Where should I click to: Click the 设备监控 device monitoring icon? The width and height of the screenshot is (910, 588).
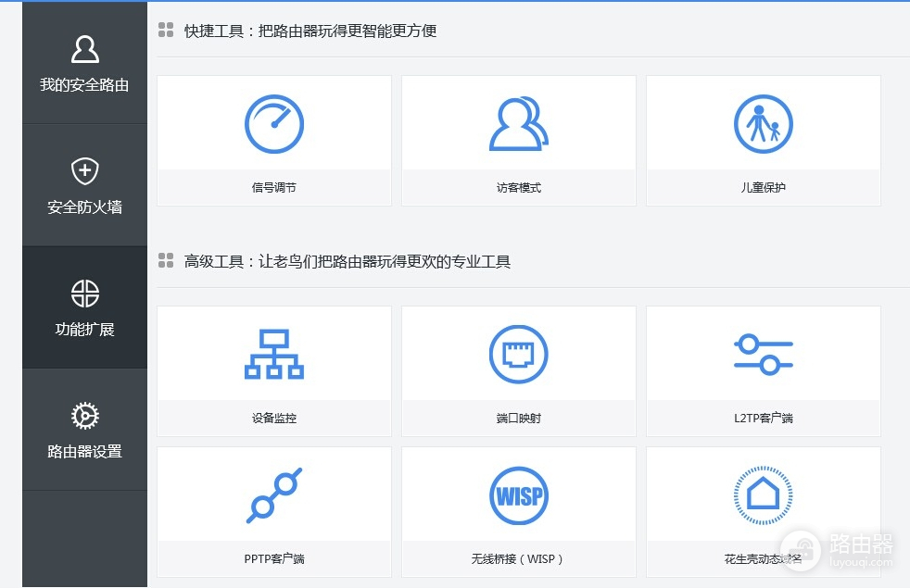click(273, 353)
